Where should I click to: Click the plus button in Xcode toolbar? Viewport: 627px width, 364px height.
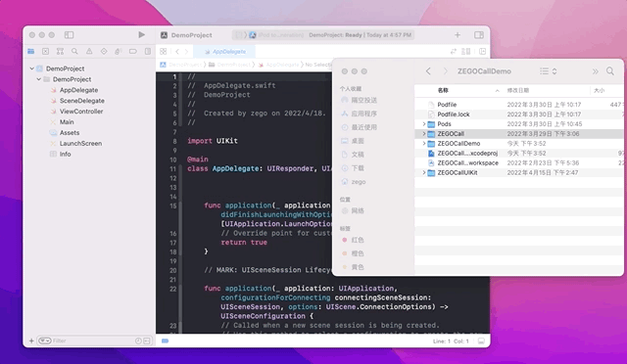[x=458, y=35]
